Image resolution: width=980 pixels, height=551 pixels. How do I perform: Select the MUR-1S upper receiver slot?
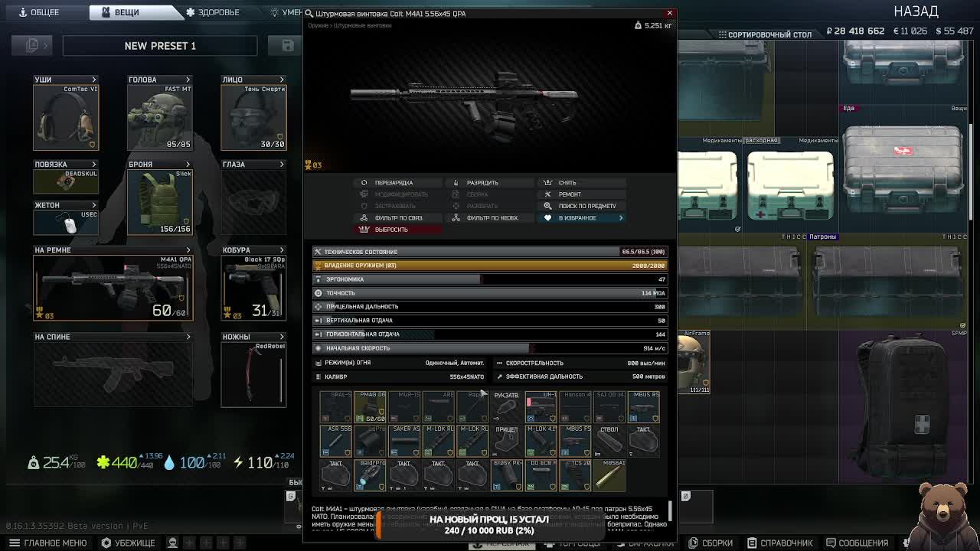point(404,407)
